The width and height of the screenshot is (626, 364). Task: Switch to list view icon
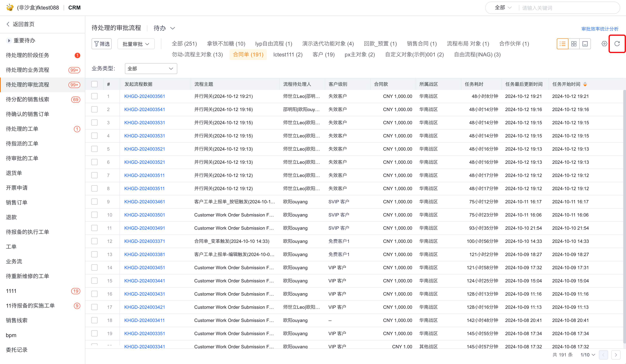coord(562,44)
